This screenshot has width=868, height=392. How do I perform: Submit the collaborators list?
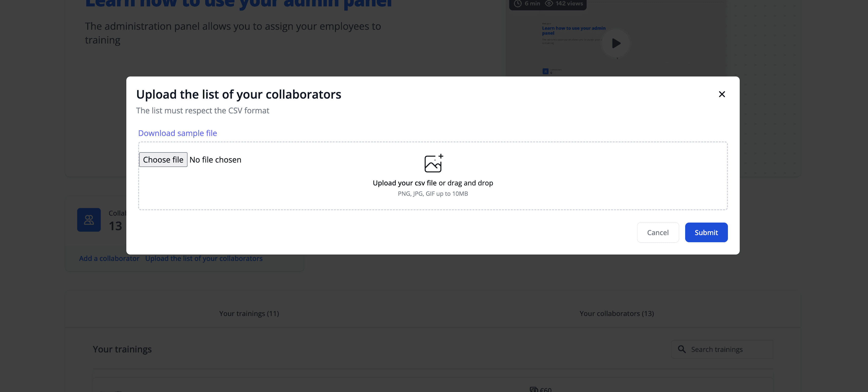[x=706, y=232]
